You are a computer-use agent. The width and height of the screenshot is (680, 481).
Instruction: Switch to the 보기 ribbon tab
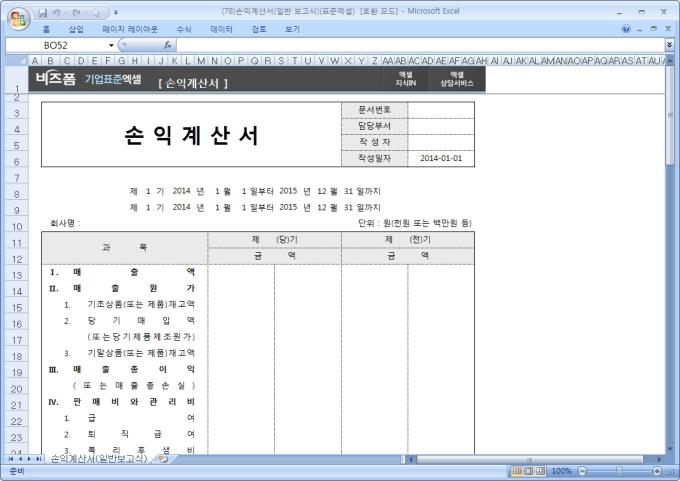pyautogui.click(x=292, y=29)
